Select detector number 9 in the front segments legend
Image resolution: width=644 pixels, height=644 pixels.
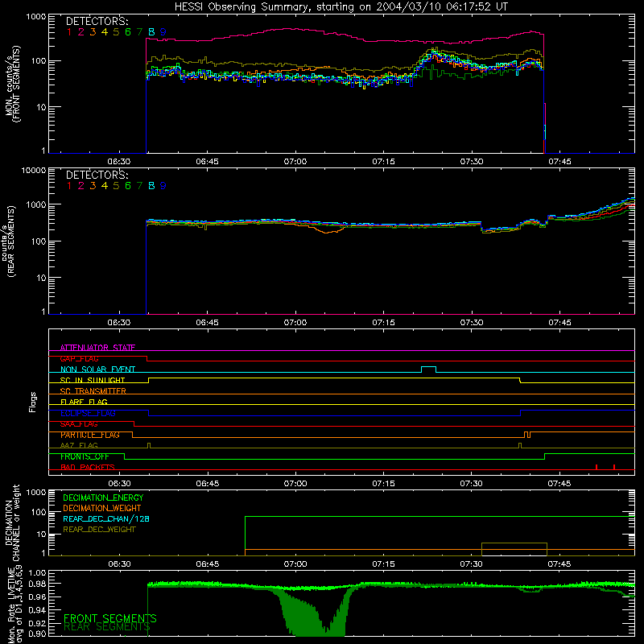(x=163, y=32)
